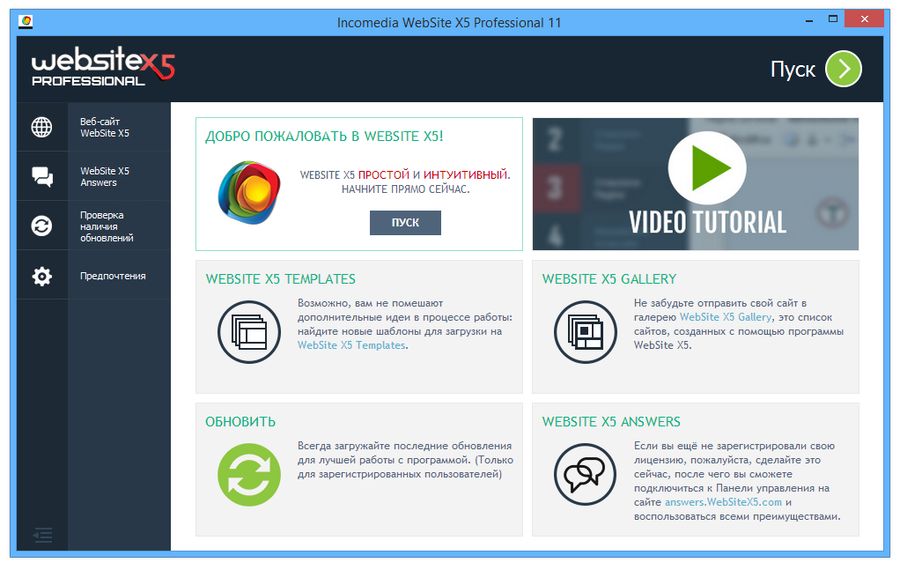Click the application icon in title bar
Screen dimensions: 900x570
tap(26, 19)
